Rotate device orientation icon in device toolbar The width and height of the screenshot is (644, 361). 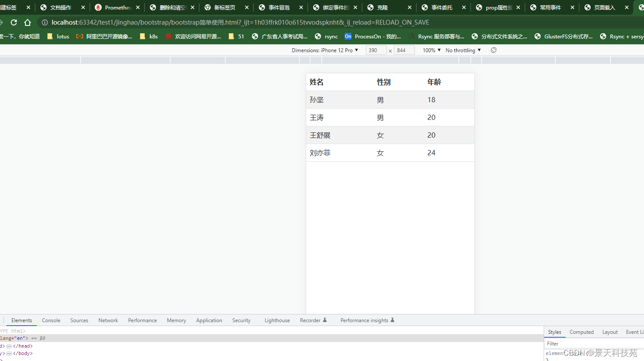[494, 50]
